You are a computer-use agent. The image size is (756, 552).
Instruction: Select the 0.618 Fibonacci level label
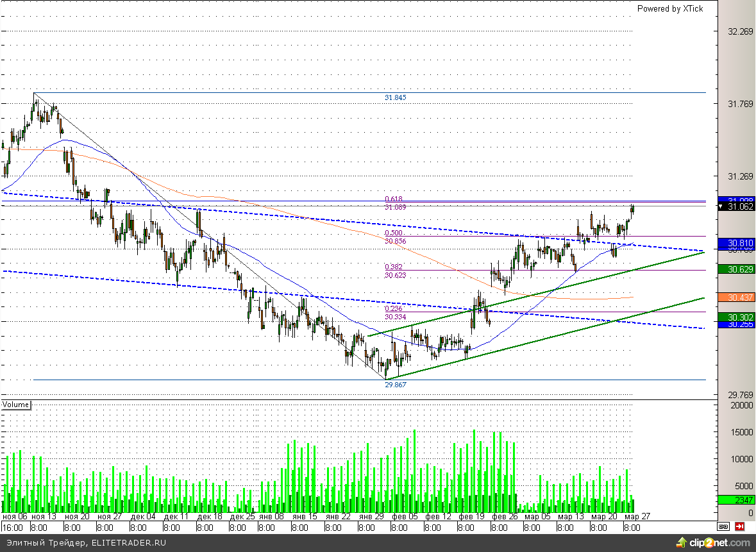point(394,199)
